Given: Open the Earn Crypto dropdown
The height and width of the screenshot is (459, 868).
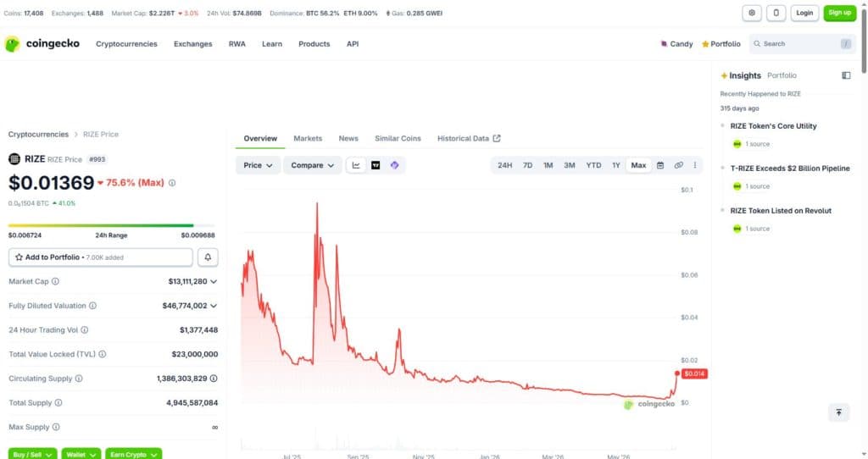Looking at the screenshot, I should (x=133, y=453).
